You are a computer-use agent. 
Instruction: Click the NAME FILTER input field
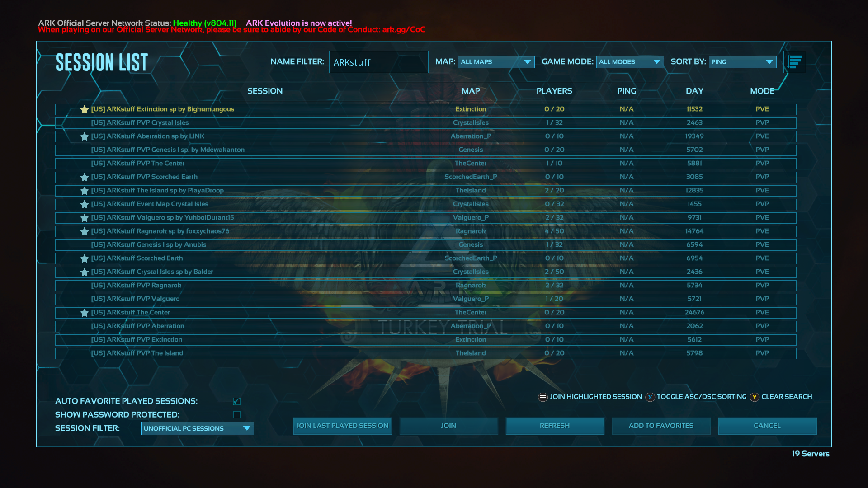[378, 62]
